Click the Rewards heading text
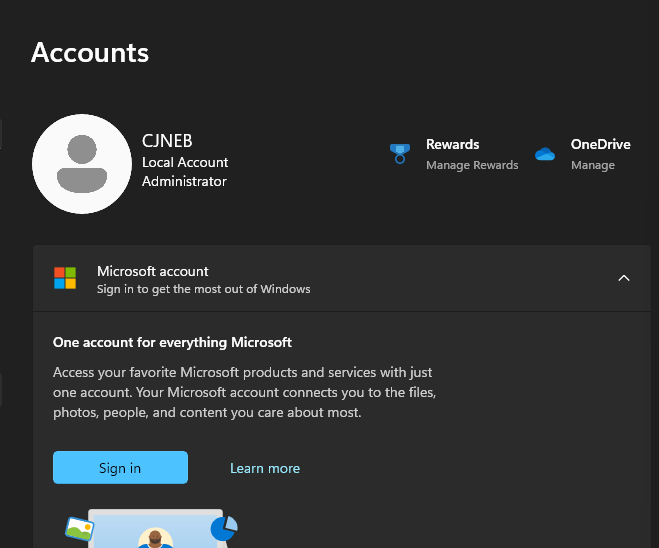Image resolution: width=659 pixels, height=548 pixels. point(452,144)
